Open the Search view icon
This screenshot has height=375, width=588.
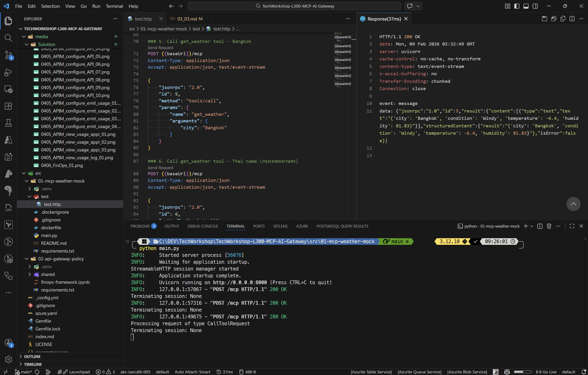(8, 38)
